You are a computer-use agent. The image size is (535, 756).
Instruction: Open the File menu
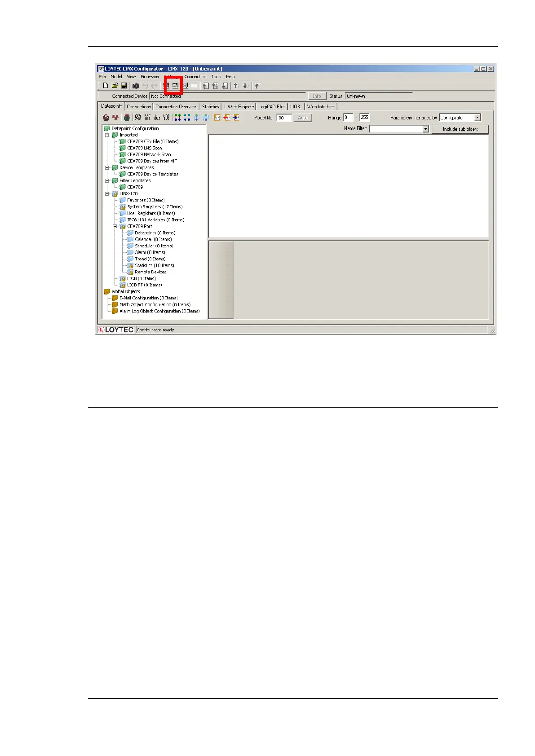coord(102,77)
